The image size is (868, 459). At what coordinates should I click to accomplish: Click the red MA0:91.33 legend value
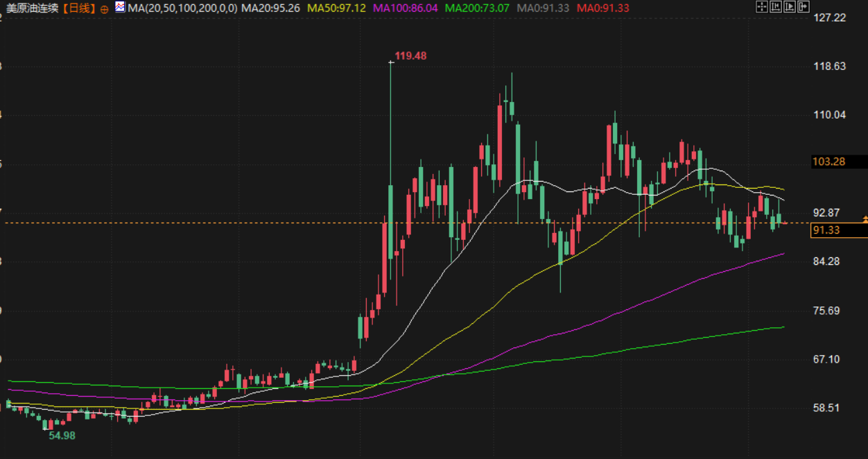pos(603,8)
